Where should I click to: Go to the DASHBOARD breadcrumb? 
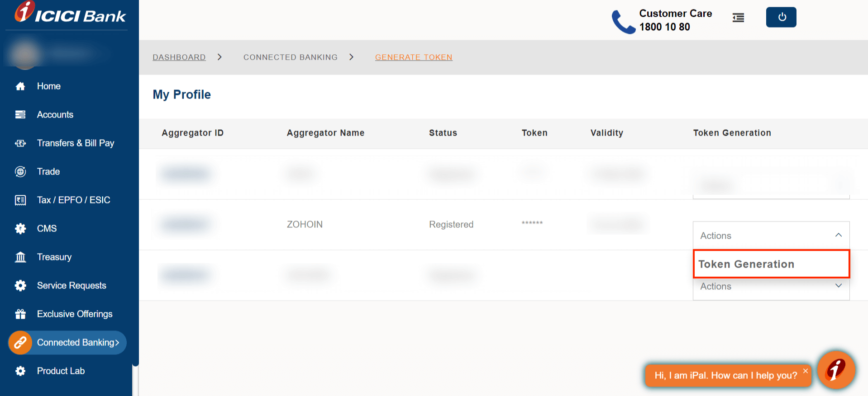pos(179,57)
